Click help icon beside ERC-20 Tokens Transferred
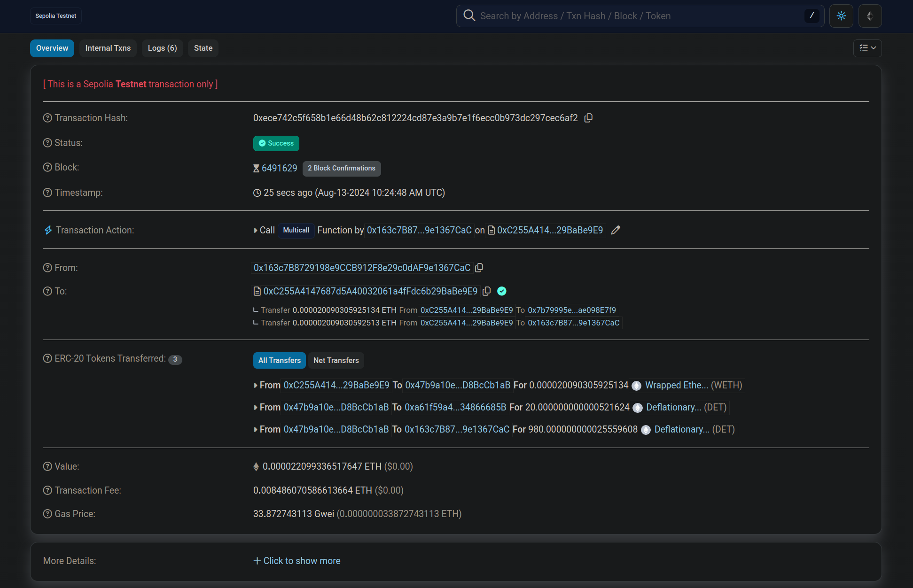 (x=47, y=358)
